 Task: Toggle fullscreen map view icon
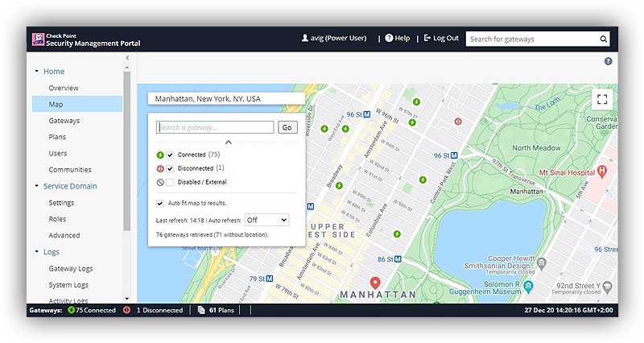[x=602, y=99]
